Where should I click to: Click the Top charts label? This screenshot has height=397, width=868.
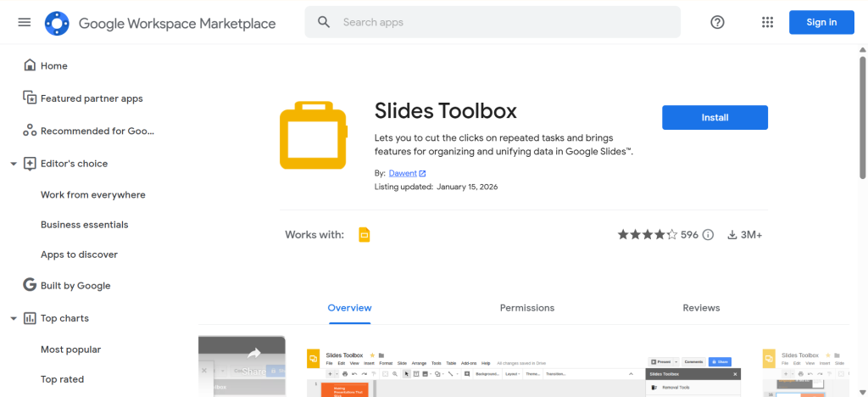point(64,318)
